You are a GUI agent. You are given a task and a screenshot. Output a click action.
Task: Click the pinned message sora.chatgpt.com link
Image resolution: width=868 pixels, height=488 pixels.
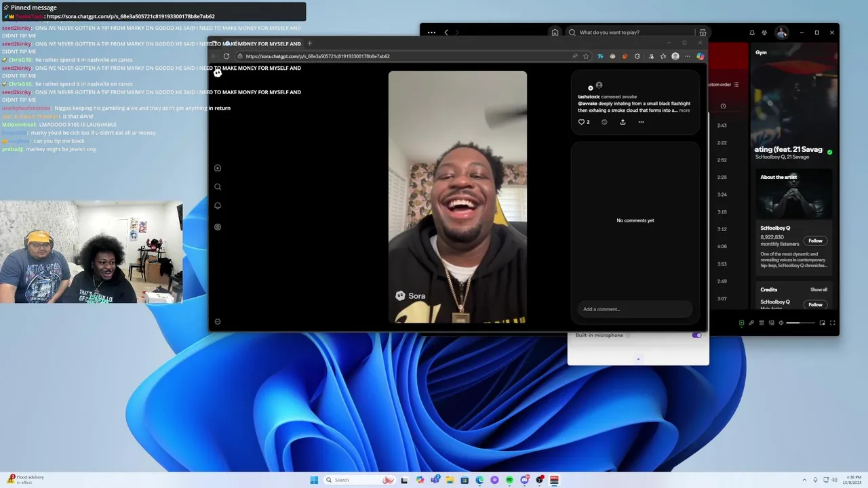click(131, 16)
